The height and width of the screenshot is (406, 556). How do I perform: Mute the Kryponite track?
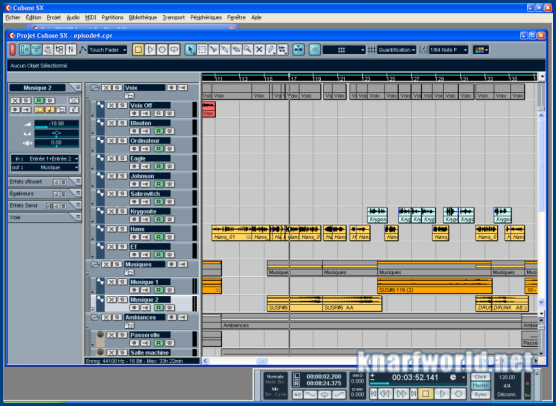click(112, 211)
